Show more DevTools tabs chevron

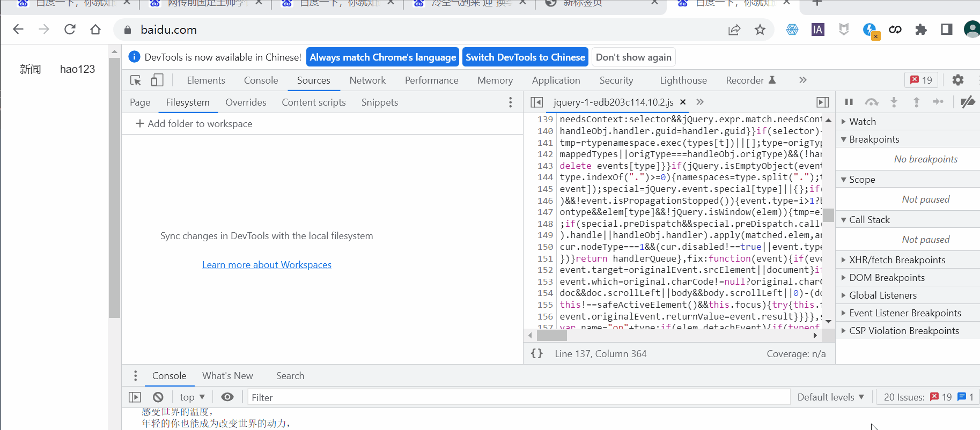pyautogui.click(x=803, y=80)
